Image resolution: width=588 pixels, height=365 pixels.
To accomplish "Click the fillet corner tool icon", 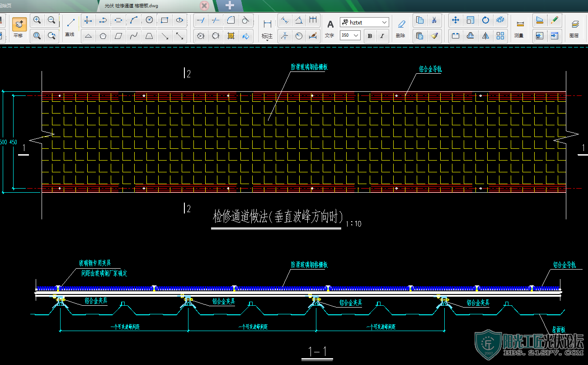I will click(x=231, y=20).
